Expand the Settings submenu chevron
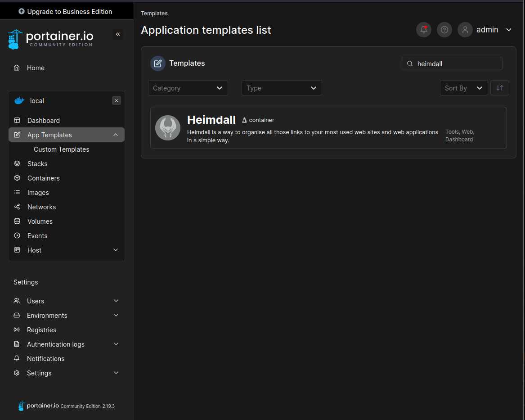This screenshot has width=525, height=420. [116, 373]
